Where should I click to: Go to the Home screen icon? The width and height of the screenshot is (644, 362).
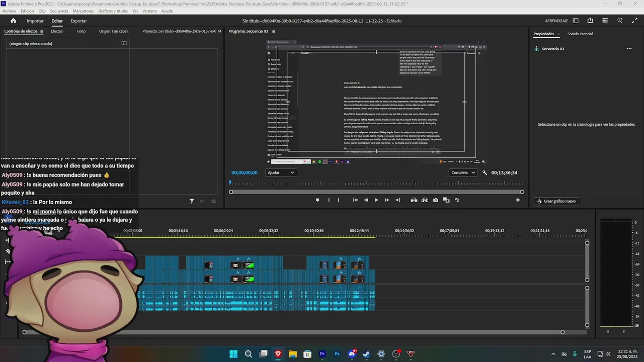(13, 21)
